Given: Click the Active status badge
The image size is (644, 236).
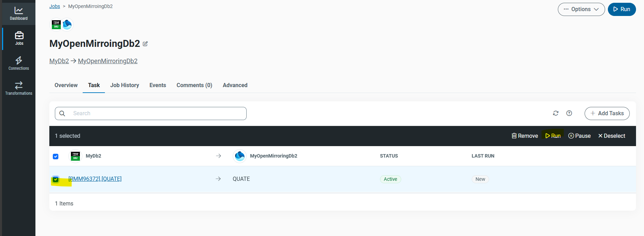Looking at the screenshot, I should pos(390,179).
